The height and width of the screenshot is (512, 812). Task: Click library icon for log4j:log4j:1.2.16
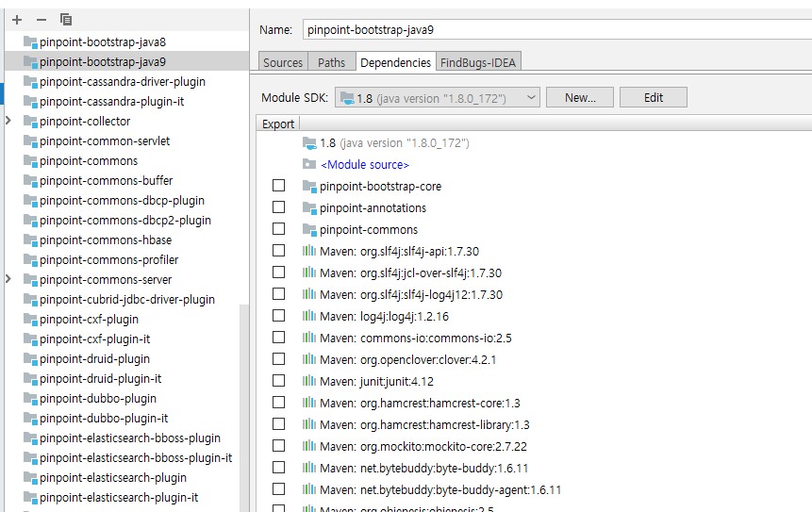(309, 316)
